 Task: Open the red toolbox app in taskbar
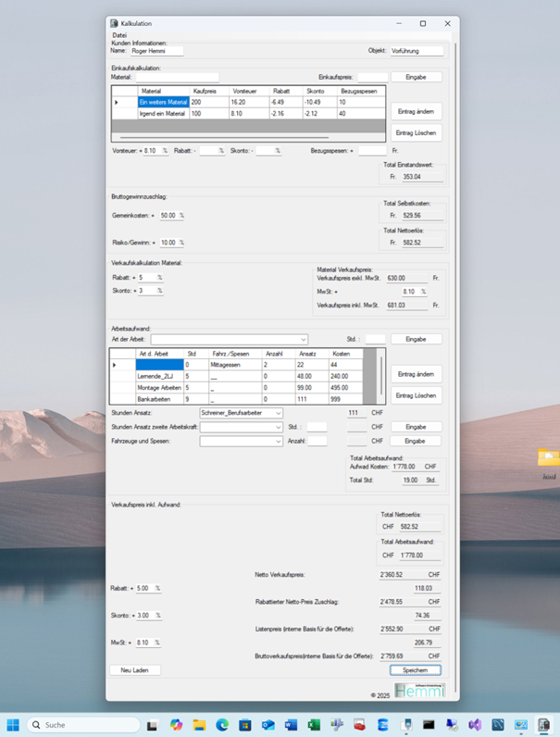pyautogui.click(x=360, y=725)
